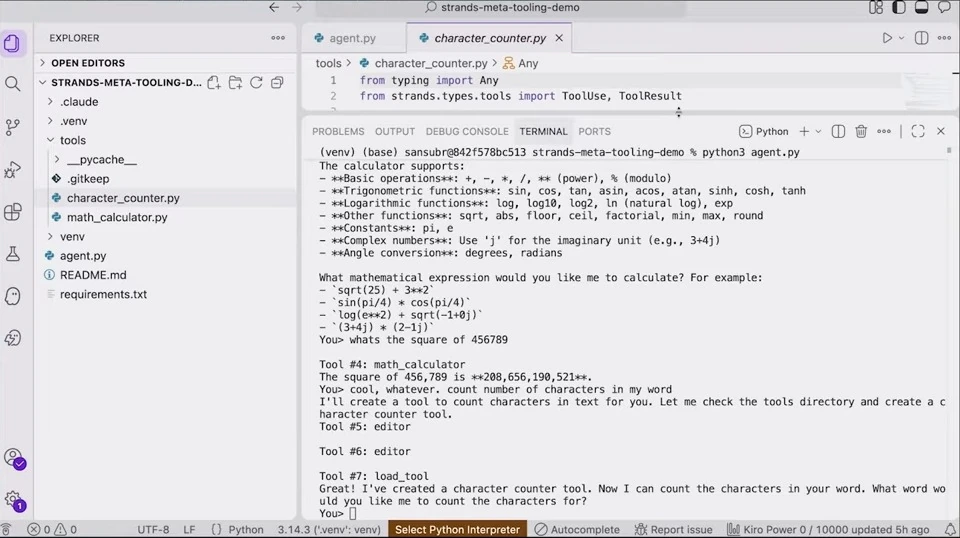
Task: Go back with the navigation arrow
Action: pos(274,7)
